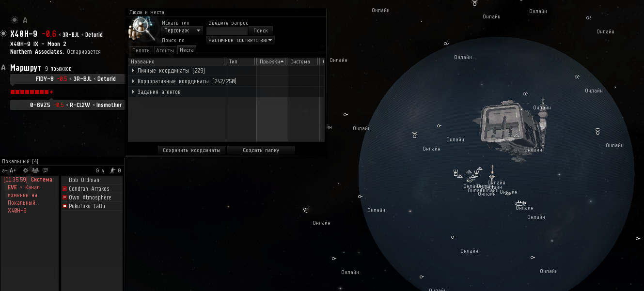The image size is (644, 291).
Task: Open channel settings gear in Local chat
Action: pyautogui.click(x=26, y=170)
